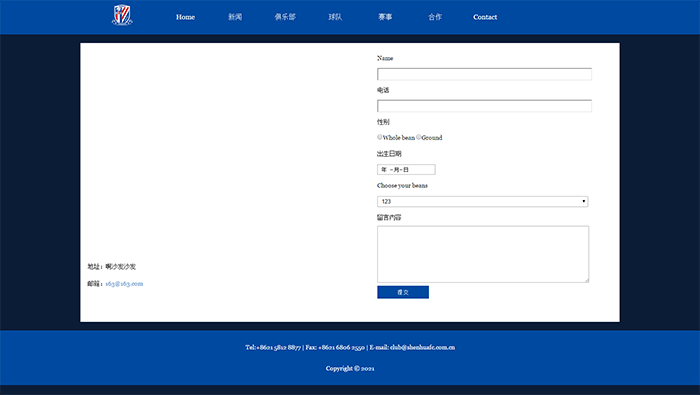Click the 电话 phone input field
Viewport: 700px width, 395px height.
484,106
